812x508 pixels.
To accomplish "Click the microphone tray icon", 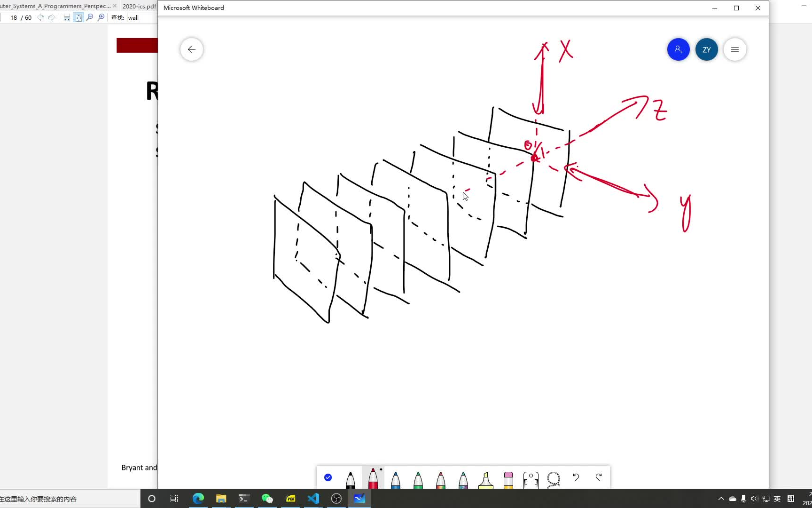I will (743, 499).
